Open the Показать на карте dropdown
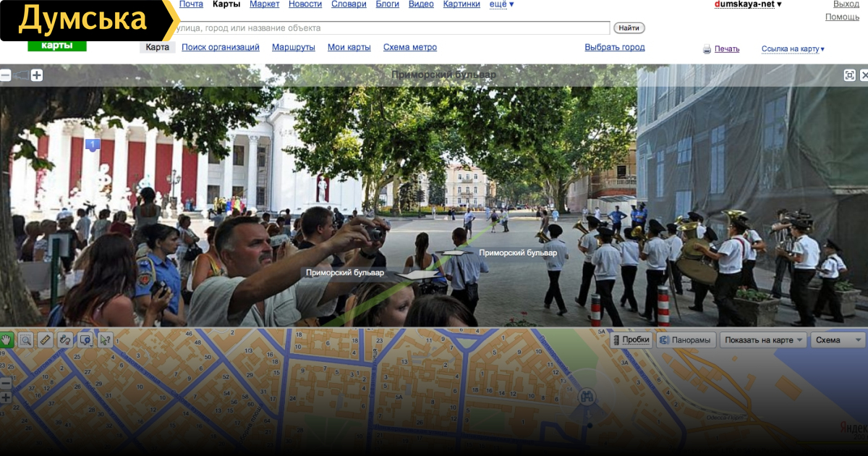Viewport: 868px width, 456px height. [x=765, y=340]
